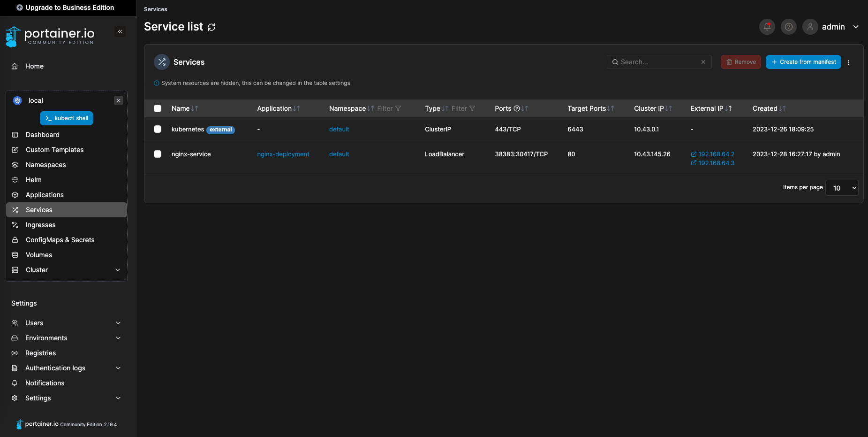Click the Services breadcrumb at top
Image resolution: width=868 pixels, height=437 pixels.
pyautogui.click(x=156, y=9)
